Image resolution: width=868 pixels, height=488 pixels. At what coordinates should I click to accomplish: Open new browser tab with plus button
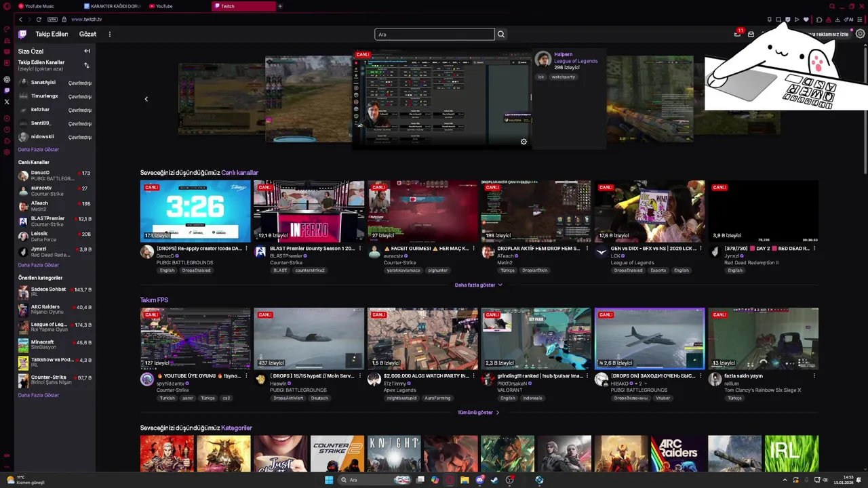click(x=280, y=6)
